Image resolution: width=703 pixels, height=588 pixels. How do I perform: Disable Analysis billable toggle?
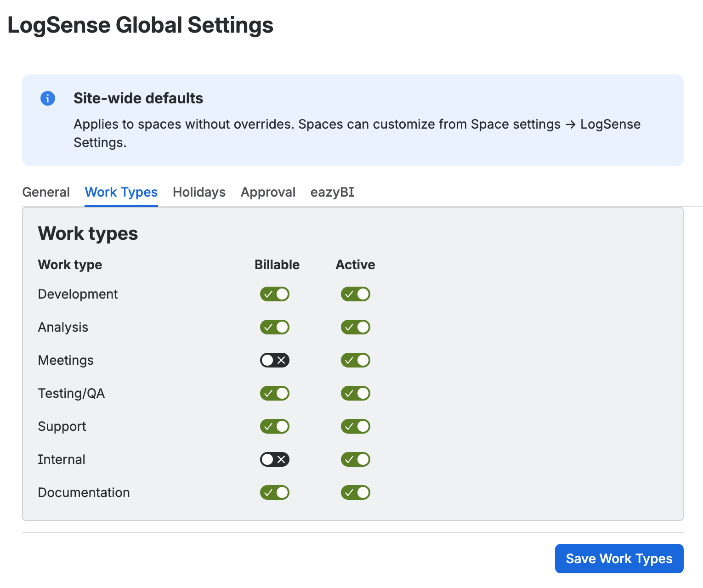tap(275, 327)
